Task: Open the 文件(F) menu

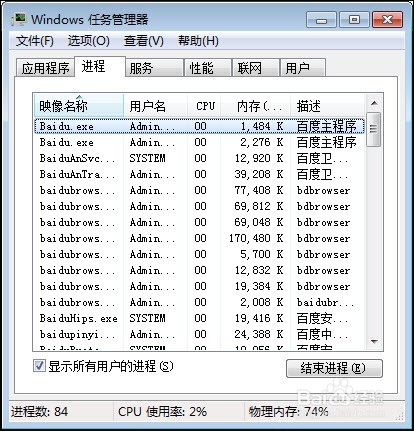Action: point(35,41)
